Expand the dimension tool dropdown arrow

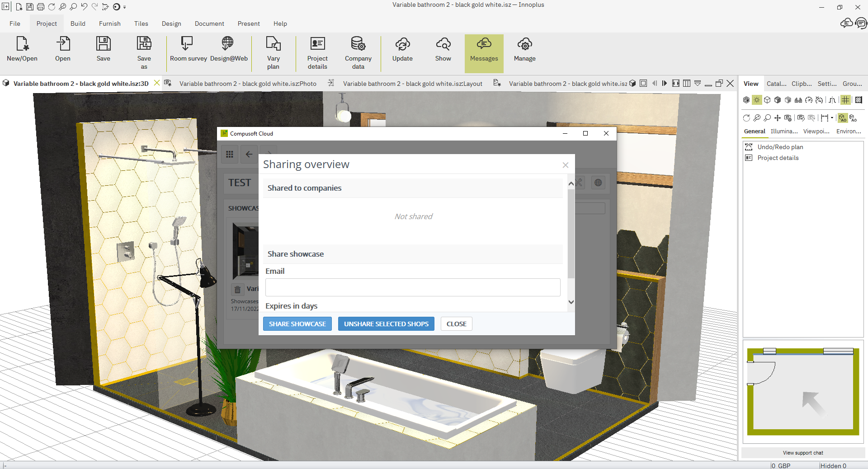[x=832, y=118]
